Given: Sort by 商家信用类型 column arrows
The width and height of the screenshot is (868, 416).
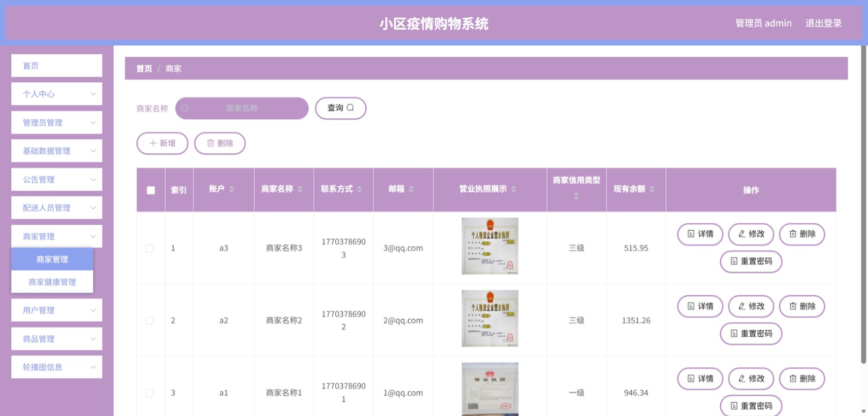Looking at the screenshot, I should [576, 196].
